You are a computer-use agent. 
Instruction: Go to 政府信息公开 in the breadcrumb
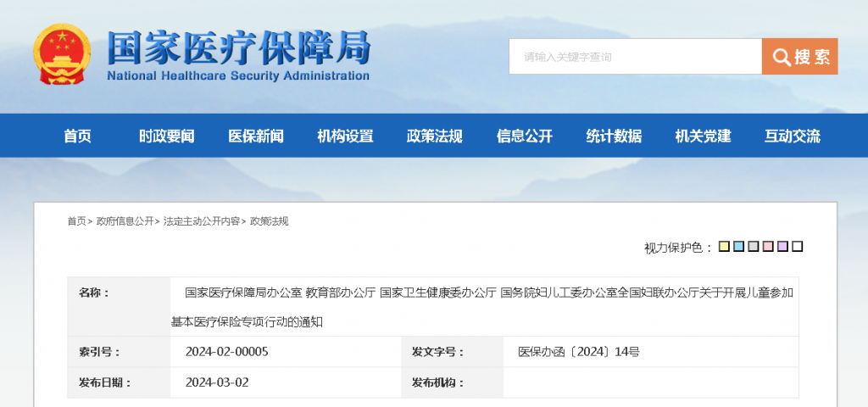(125, 221)
